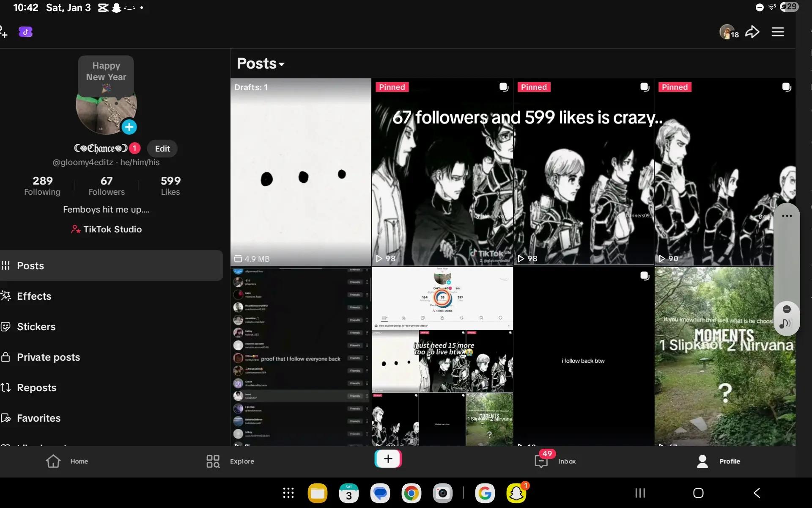Viewport: 812px width, 508px height.
Task: Show recent apps with the three-bars button
Action: click(x=640, y=493)
